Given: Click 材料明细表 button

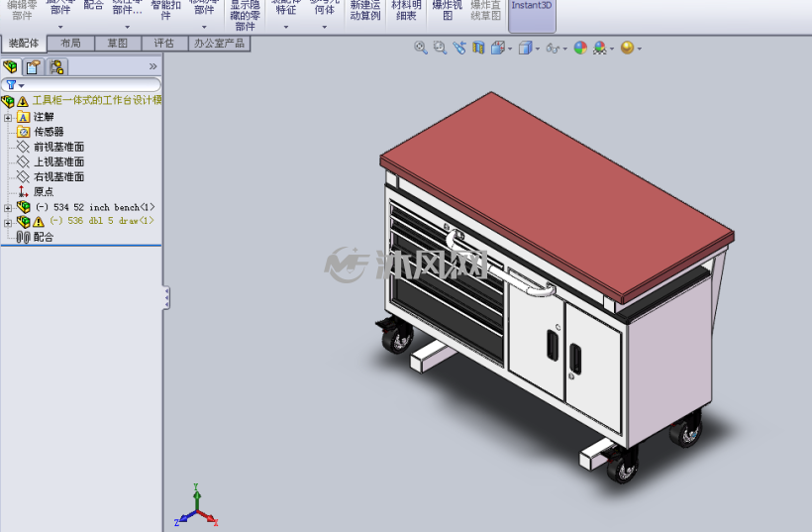Looking at the screenshot, I should pyautogui.click(x=406, y=10).
